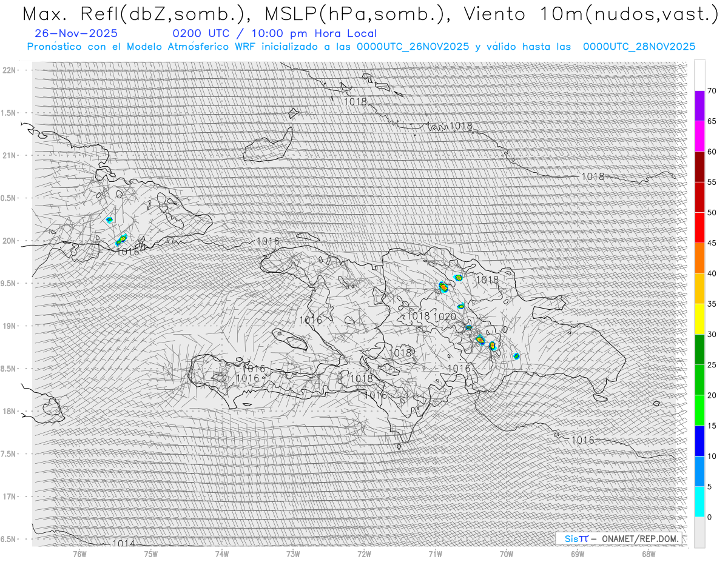Click the '74W' longitude label
The height and width of the screenshot is (562, 728).
(x=222, y=554)
